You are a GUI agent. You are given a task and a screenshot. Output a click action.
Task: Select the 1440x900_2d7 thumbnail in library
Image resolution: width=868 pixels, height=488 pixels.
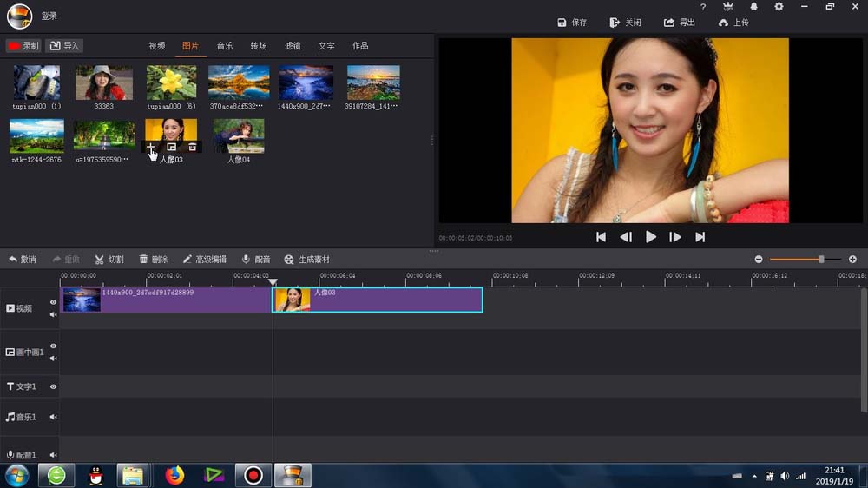306,82
